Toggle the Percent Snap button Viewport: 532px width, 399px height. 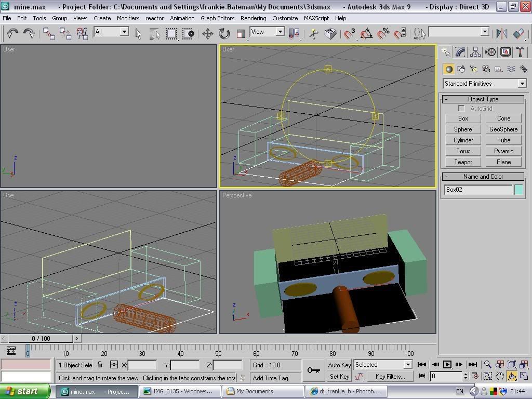click(x=383, y=34)
